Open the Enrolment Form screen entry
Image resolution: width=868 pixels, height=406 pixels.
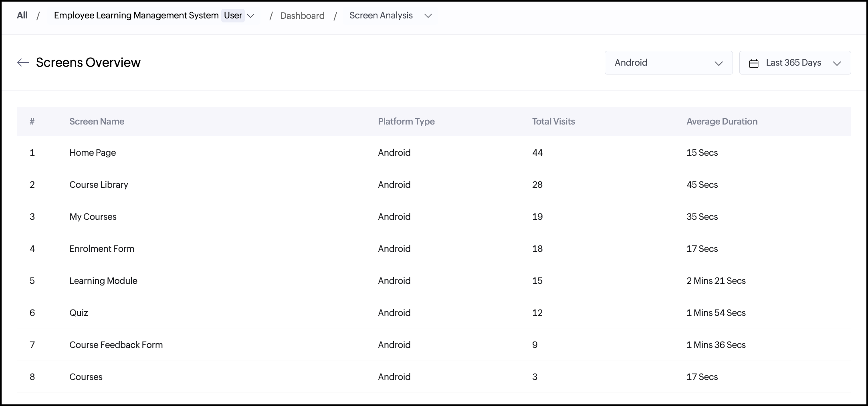pos(102,249)
